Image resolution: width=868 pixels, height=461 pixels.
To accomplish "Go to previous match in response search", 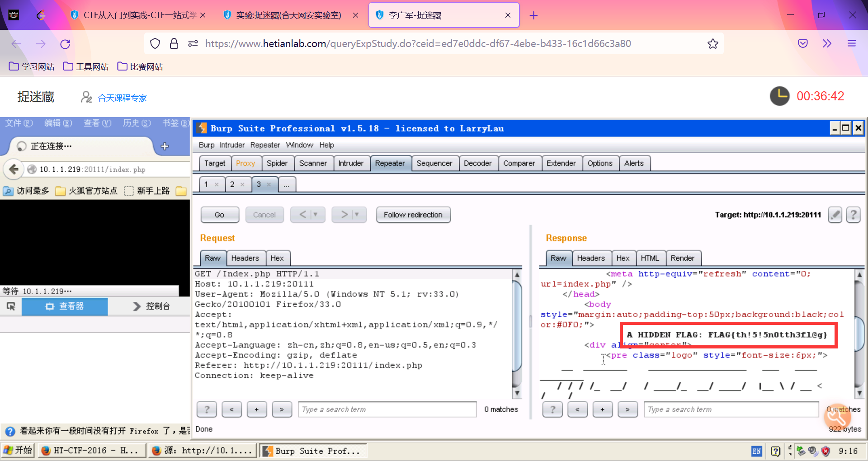I will (x=577, y=409).
